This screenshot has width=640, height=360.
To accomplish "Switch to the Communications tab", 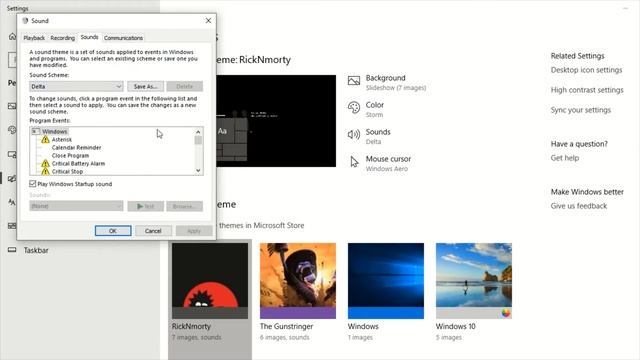I will pyautogui.click(x=123, y=38).
